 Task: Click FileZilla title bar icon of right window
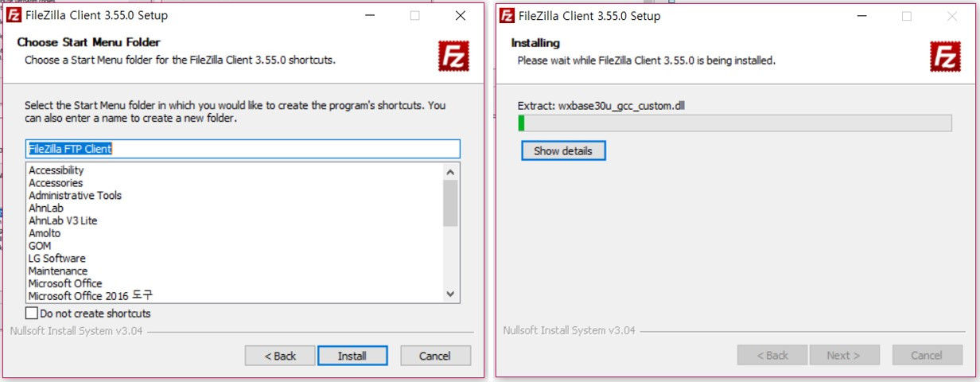click(x=507, y=16)
